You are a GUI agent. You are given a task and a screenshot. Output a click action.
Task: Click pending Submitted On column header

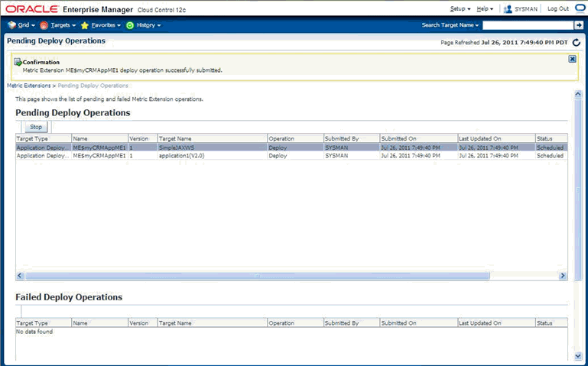(x=419, y=138)
